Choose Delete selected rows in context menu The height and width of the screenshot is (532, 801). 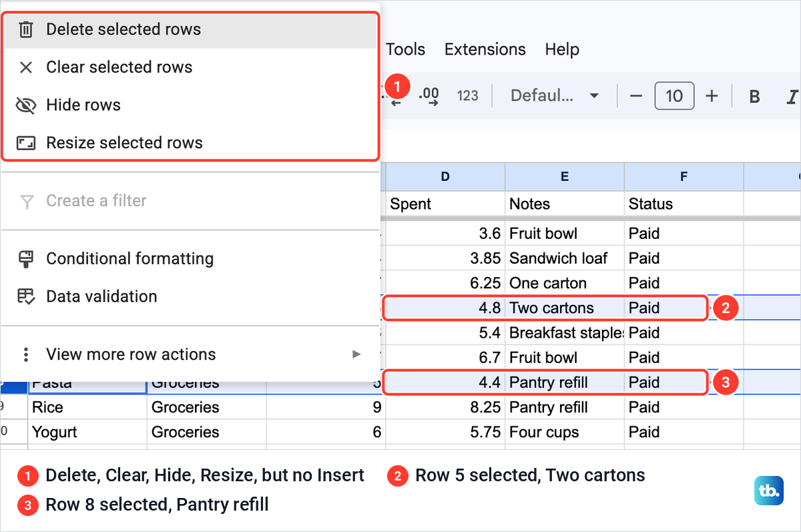tap(190, 29)
